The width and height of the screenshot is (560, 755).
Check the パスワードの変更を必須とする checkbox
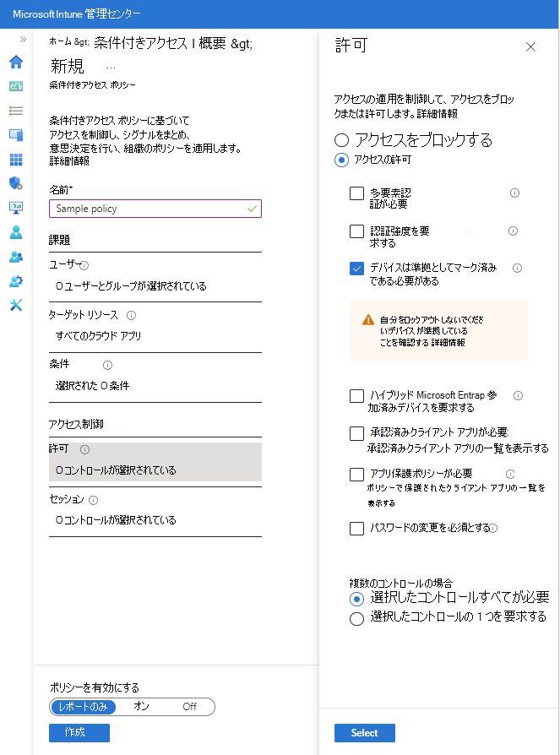click(x=356, y=529)
